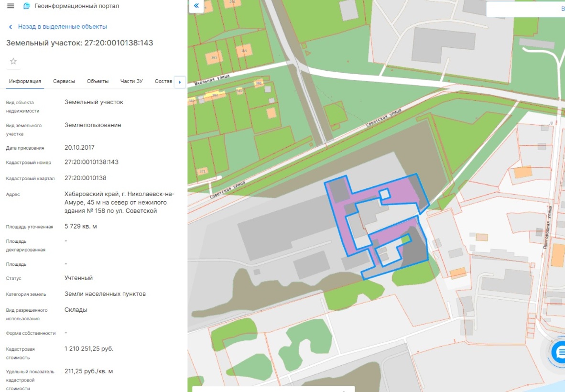The width and height of the screenshot is (565, 392).
Task: Click cadastral number 27:20:0010138:143 value
Action: point(91,162)
